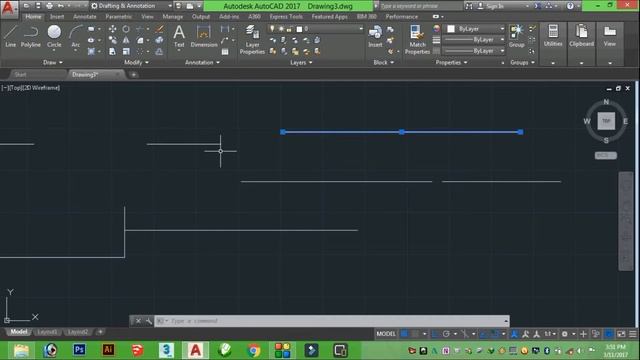
Task: Click the Rotate tool in Modify panel
Action: [x=126, y=29]
